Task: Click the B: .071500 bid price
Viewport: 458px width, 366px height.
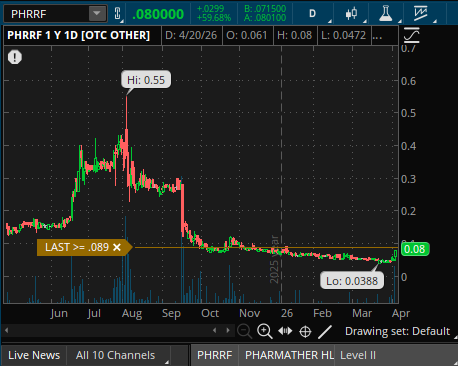Action: (265, 9)
